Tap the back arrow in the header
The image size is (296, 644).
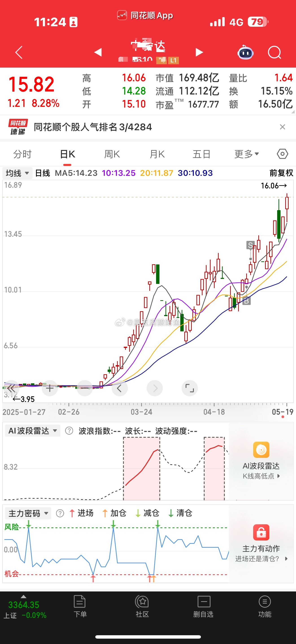point(19,53)
